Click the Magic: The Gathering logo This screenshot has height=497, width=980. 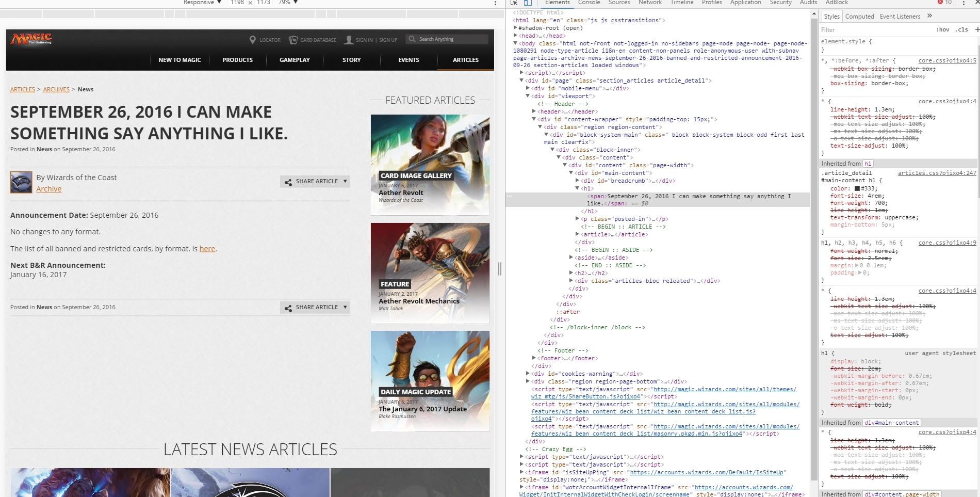tap(31, 39)
